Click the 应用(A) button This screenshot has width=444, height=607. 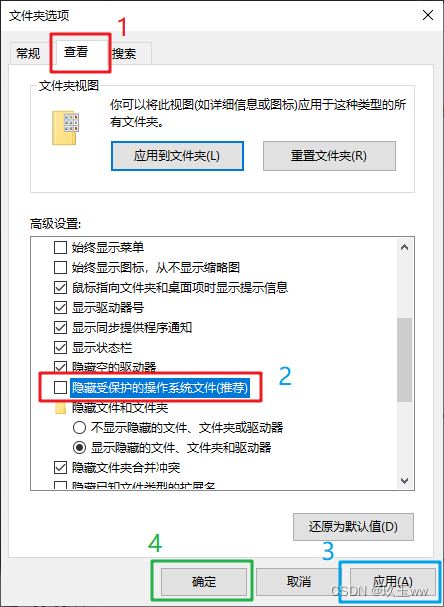(393, 581)
